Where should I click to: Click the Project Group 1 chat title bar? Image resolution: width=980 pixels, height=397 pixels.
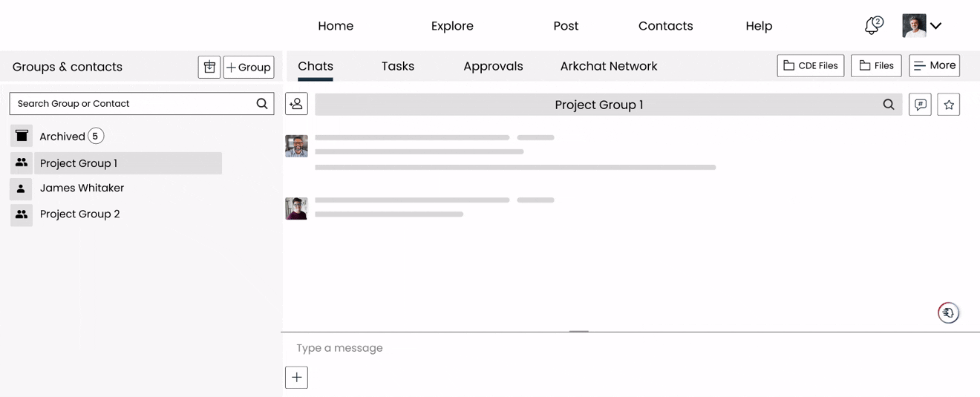(608, 105)
